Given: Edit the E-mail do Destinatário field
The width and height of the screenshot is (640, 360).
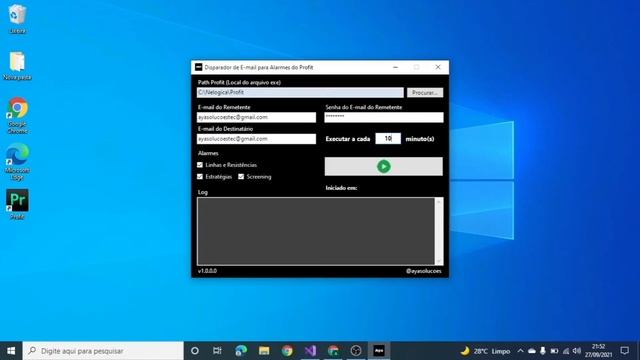Looking at the screenshot, I should point(256,139).
